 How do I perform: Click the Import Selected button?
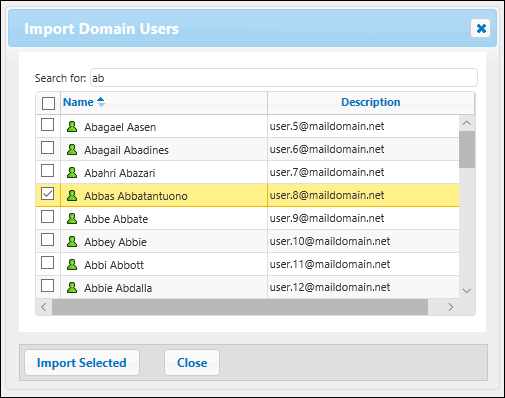pyautogui.click(x=82, y=363)
